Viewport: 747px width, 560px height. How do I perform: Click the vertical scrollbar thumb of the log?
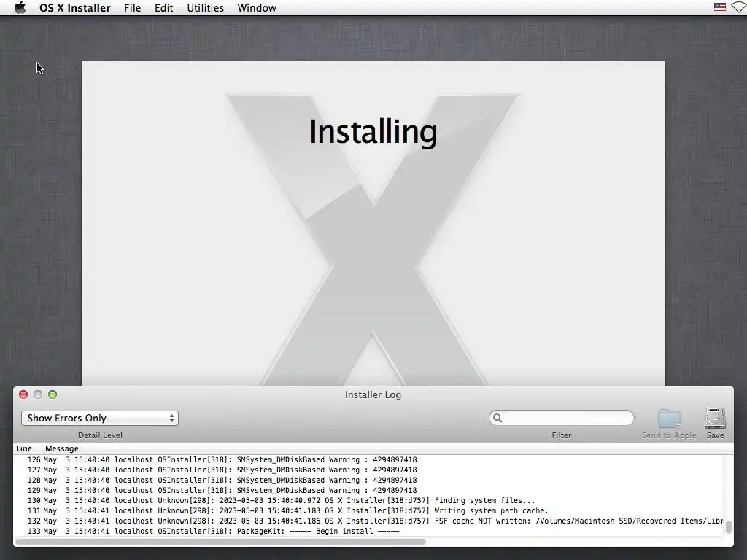tap(729, 527)
